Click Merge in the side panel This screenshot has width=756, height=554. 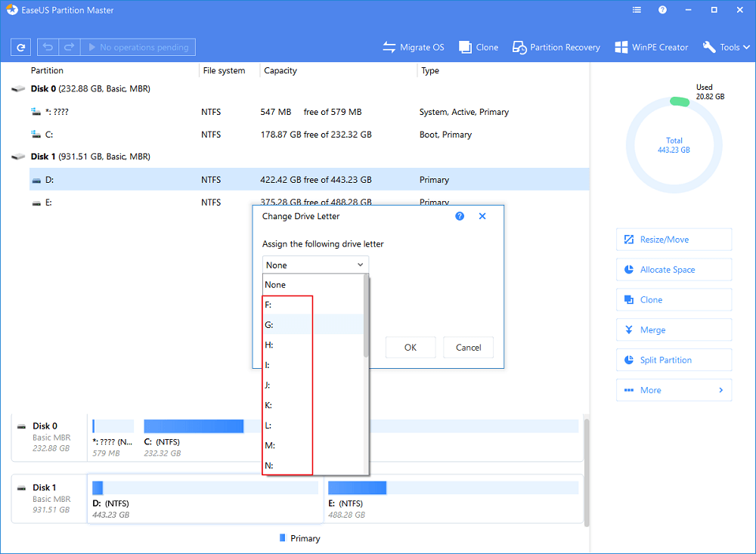[674, 330]
